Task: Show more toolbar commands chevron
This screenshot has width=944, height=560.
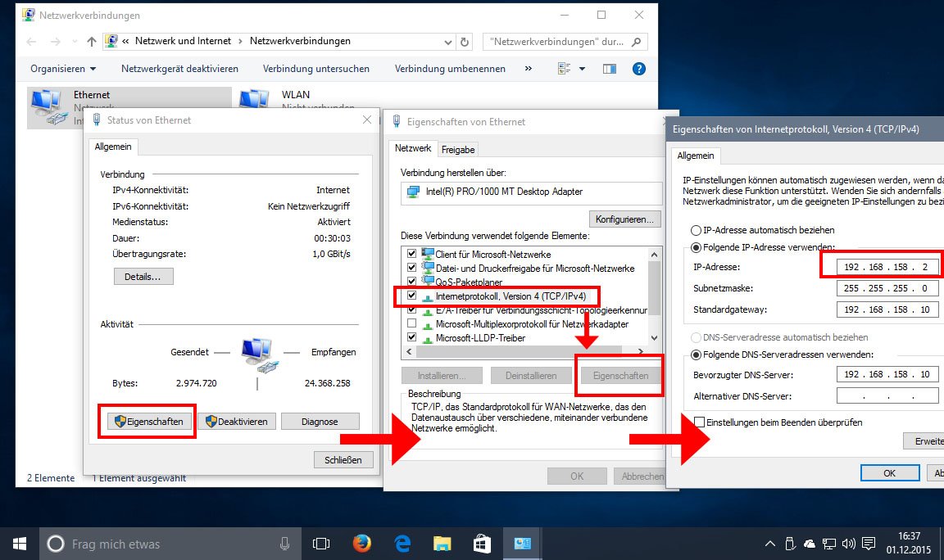Action: [x=529, y=69]
